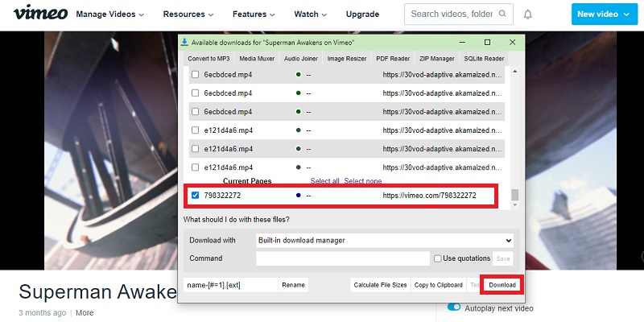Click the Download button

pyautogui.click(x=502, y=285)
